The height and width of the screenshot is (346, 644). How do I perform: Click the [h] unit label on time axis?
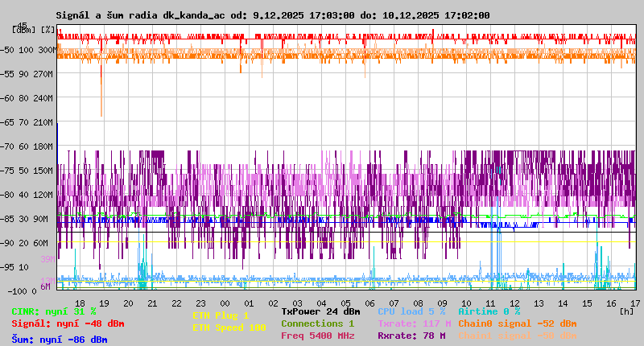tap(627, 311)
